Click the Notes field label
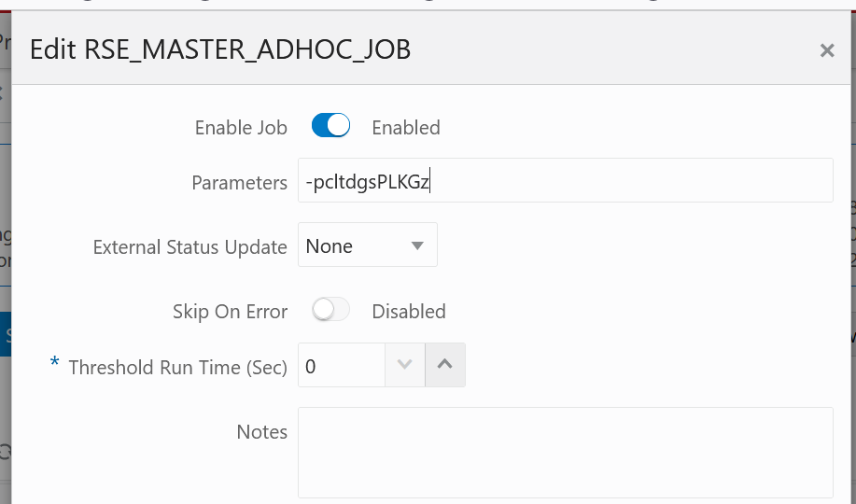Viewport: 856px width, 504px height. pyautogui.click(x=261, y=432)
